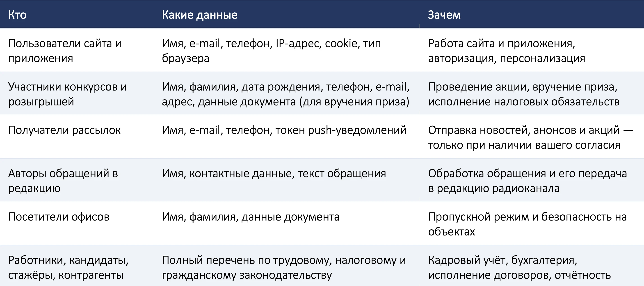Click the 'Получатели рассылок' cell
Viewport: 644px width, 286px height.
point(77,137)
